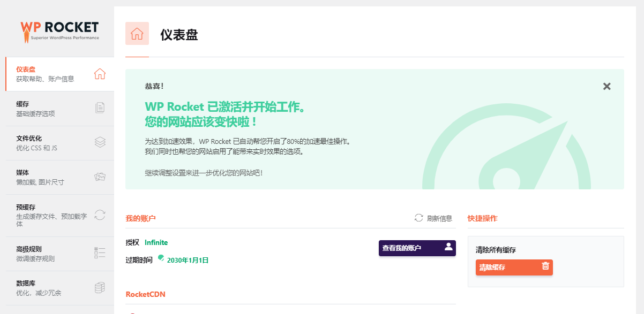The width and height of the screenshot is (644, 314).
Task: Click the 查看我的账户 button
Action: [417, 248]
